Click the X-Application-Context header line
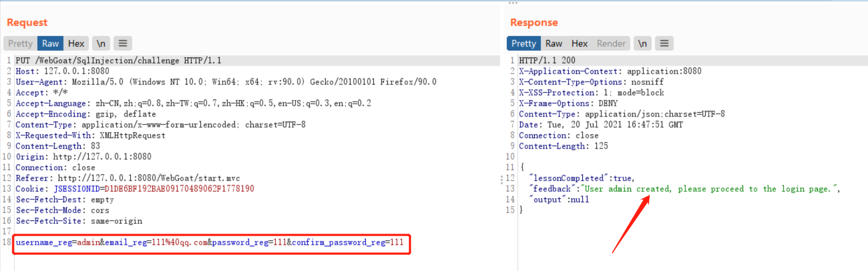The width and height of the screenshot is (868, 271). [x=611, y=71]
